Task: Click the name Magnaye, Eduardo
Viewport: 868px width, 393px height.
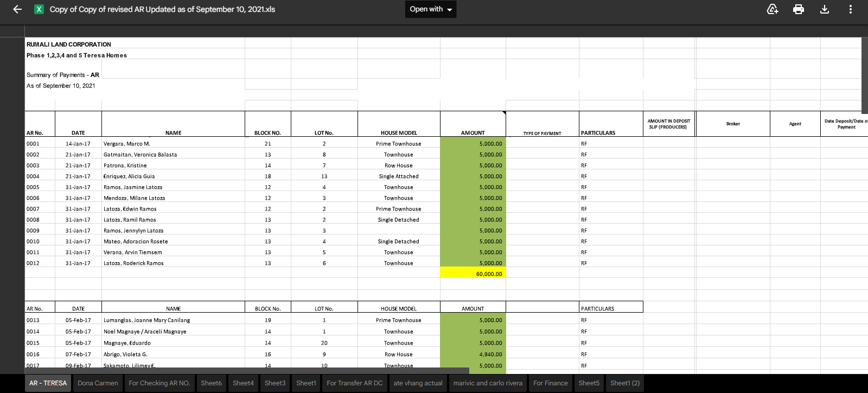Action: (127, 343)
